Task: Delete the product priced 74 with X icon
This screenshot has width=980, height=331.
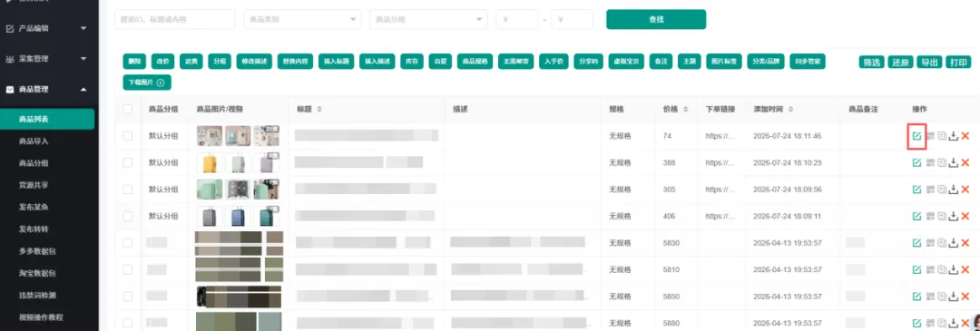Action: (965, 136)
